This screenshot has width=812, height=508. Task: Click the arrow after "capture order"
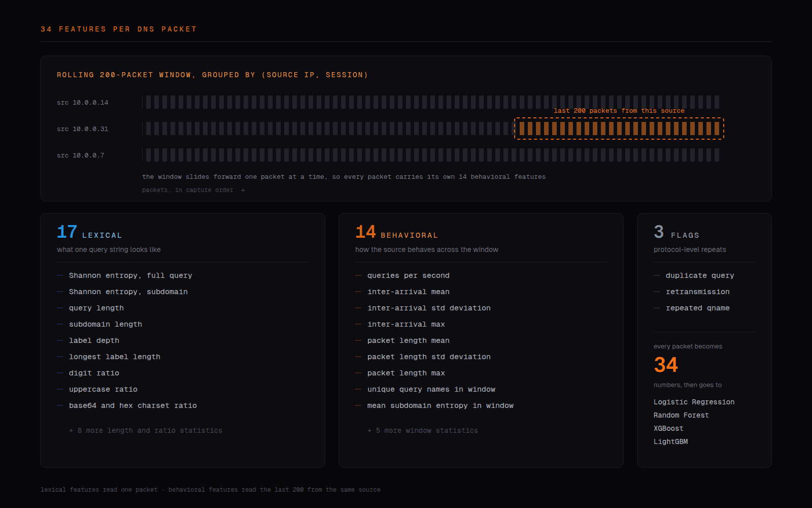(243, 190)
